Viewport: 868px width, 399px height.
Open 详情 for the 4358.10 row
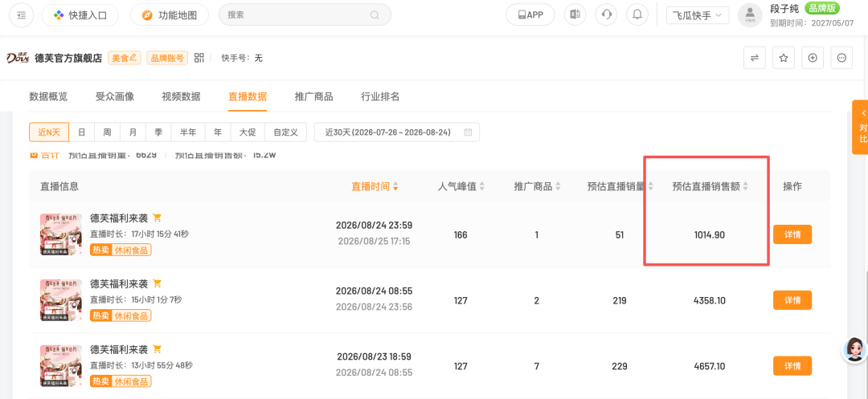coord(792,300)
